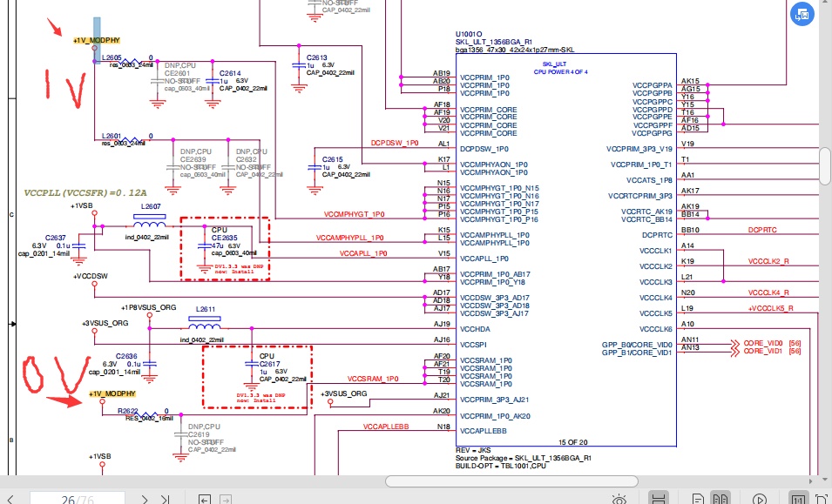The height and width of the screenshot is (504, 832).
Task: Switch to two-page facing view
Action: pyautogui.click(x=720, y=499)
